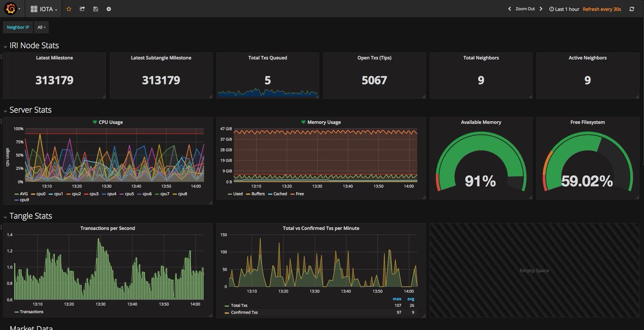Sort legend by avg column header

point(411,299)
